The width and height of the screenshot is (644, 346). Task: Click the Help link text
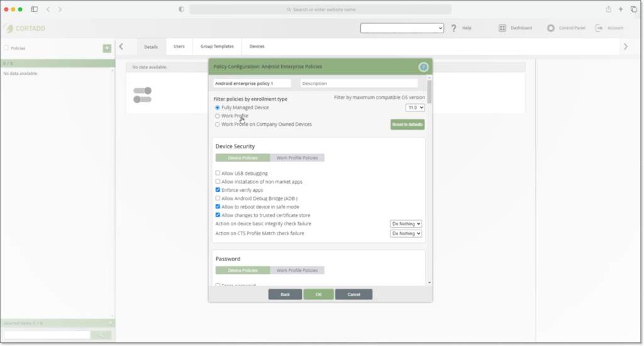[x=467, y=28]
